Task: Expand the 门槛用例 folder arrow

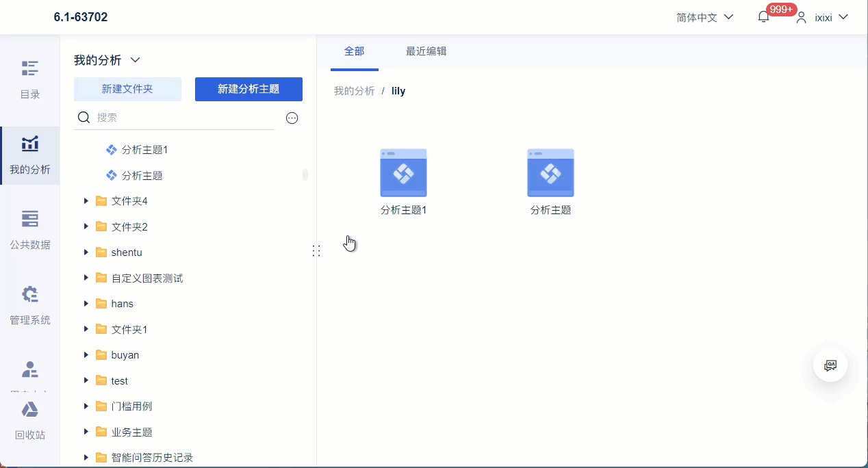Action: (86, 406)
